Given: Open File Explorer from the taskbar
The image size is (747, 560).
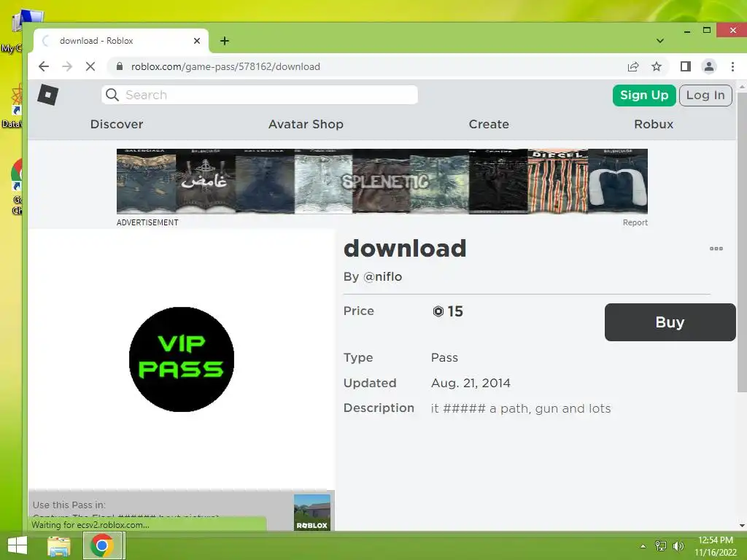Looking at the screenshot, I should coord(59,545).
